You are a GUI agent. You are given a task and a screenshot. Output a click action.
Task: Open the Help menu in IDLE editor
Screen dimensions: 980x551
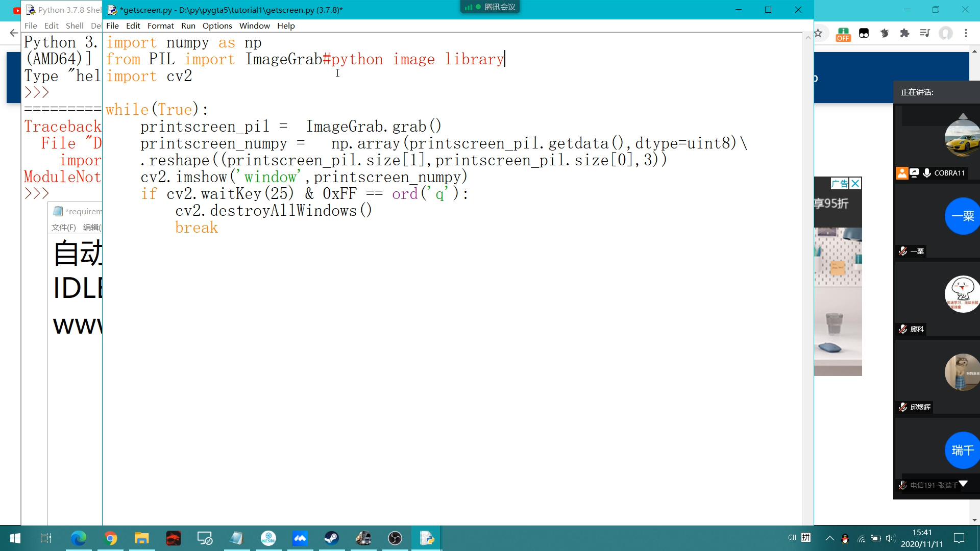286,26
